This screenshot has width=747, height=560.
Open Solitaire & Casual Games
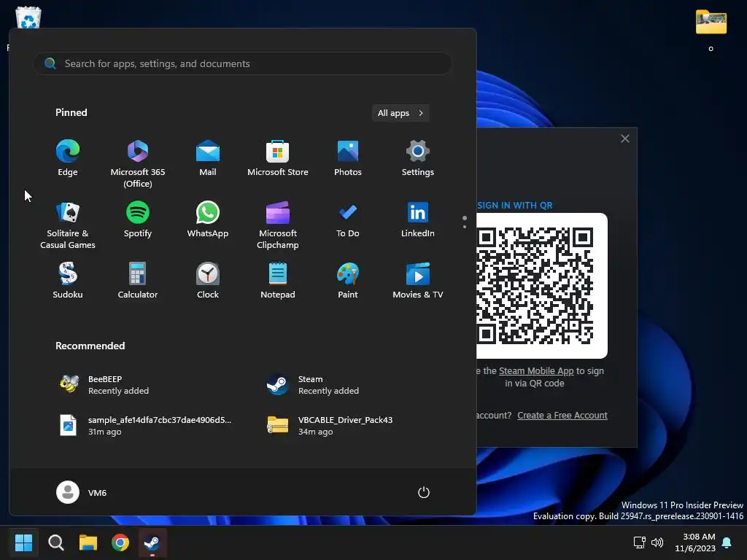click(x=68, y=225)
